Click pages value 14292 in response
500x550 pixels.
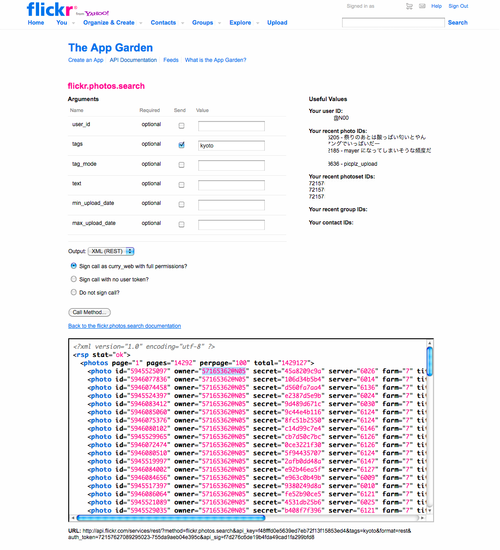pos(183,363)
